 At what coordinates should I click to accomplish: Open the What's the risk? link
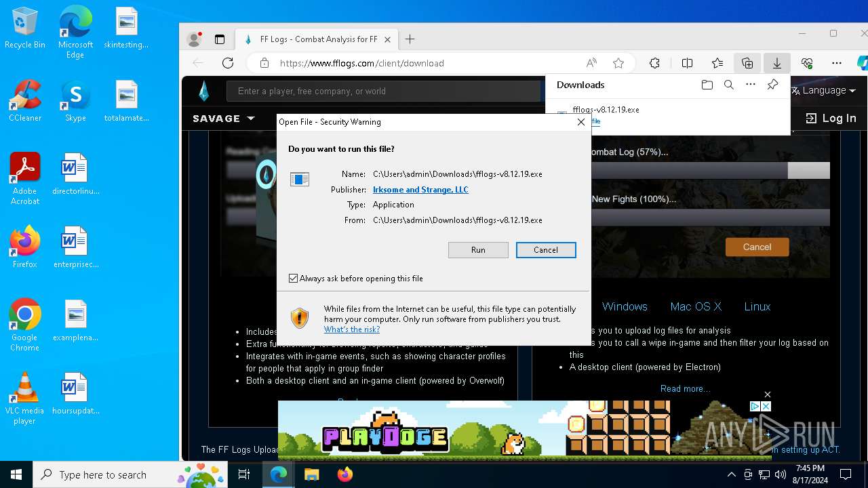point(351,329)
